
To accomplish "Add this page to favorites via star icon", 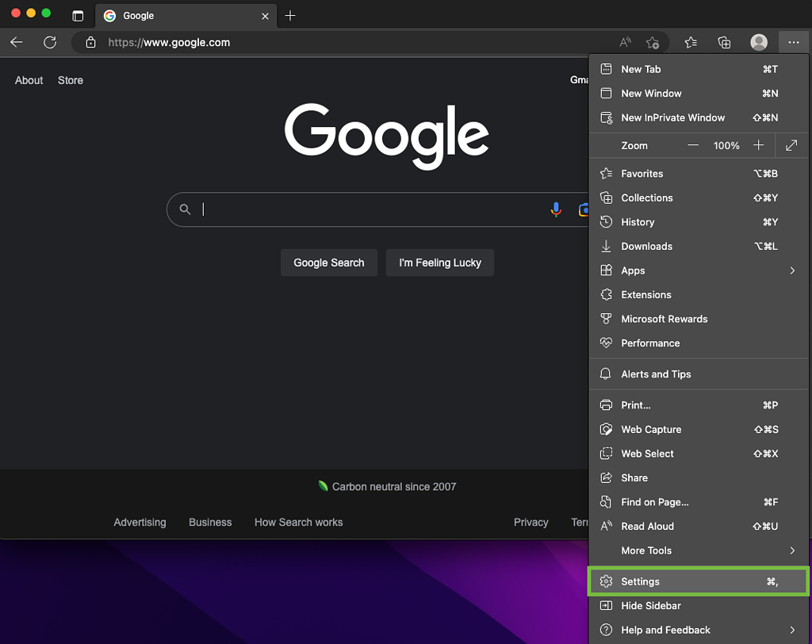I will (652, 42).
